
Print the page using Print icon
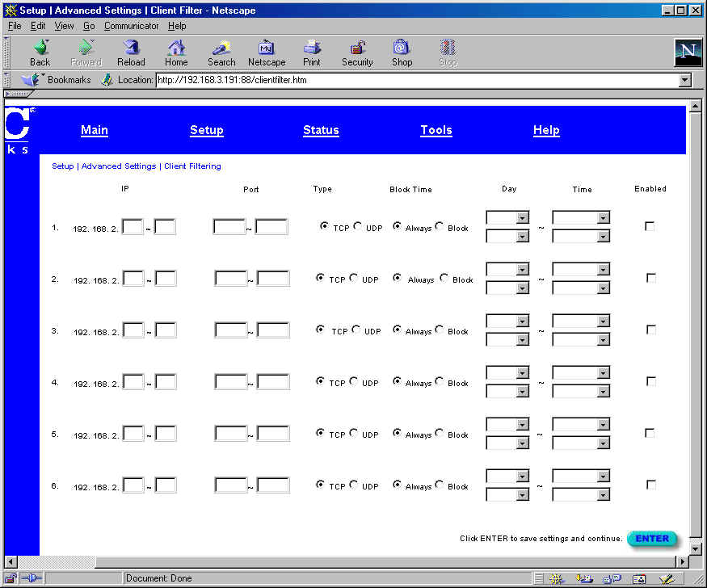point(312,48)
